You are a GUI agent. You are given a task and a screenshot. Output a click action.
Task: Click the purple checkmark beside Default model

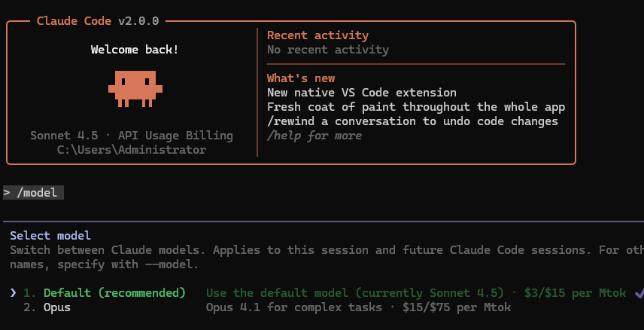point(639,293)
